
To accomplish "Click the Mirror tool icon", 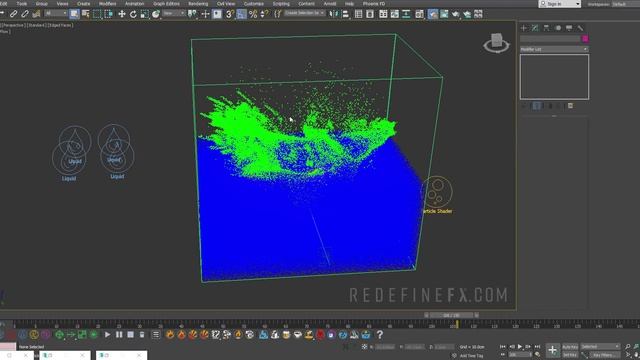I will coord(334,14).
